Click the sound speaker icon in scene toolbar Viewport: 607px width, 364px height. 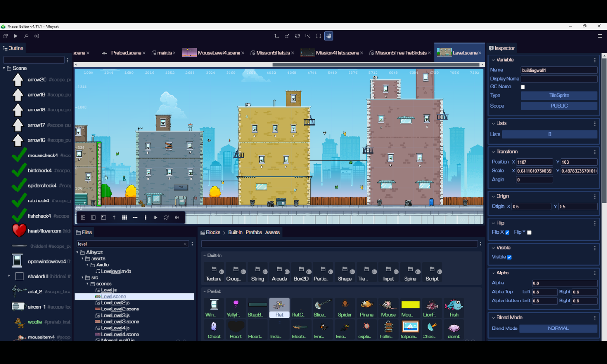pos(177,218)
